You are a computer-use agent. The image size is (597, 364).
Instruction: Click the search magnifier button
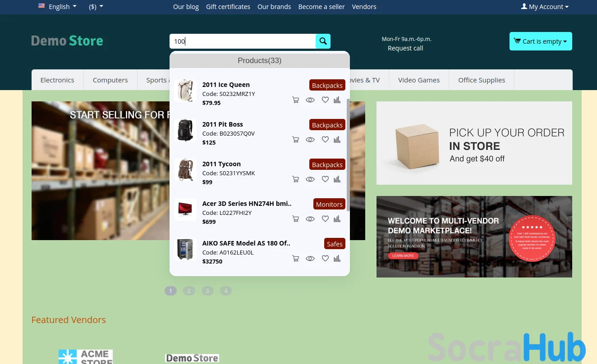pyautogui.click(x=323, y=41)
